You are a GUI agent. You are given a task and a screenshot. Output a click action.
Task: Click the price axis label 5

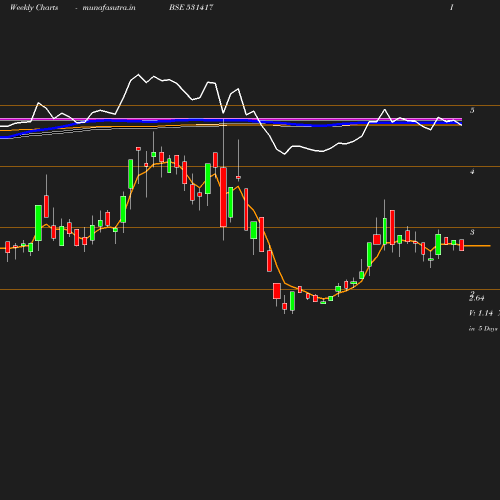pyautogui.click(x=472, y=110)
